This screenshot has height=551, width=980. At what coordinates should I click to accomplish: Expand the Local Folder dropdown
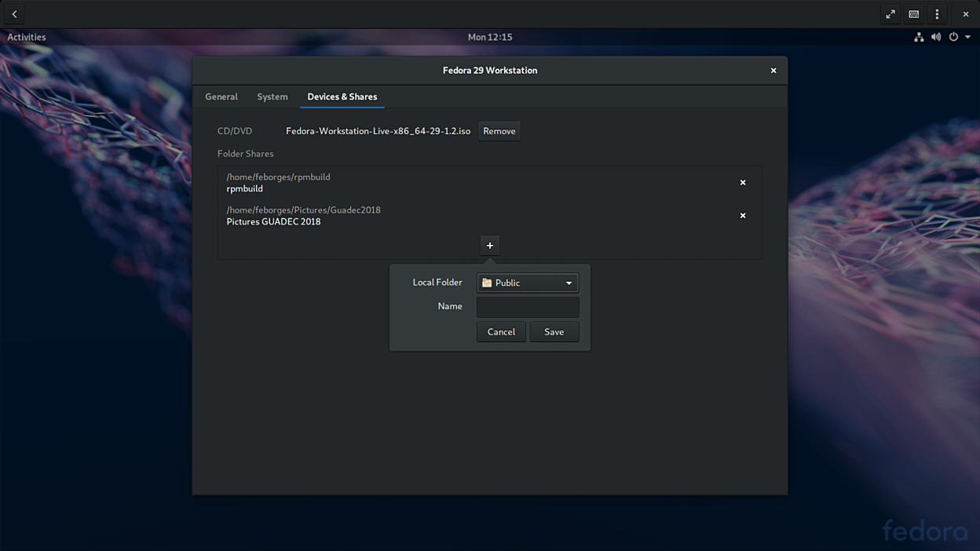pyautogui.click(x=527, y=283)
